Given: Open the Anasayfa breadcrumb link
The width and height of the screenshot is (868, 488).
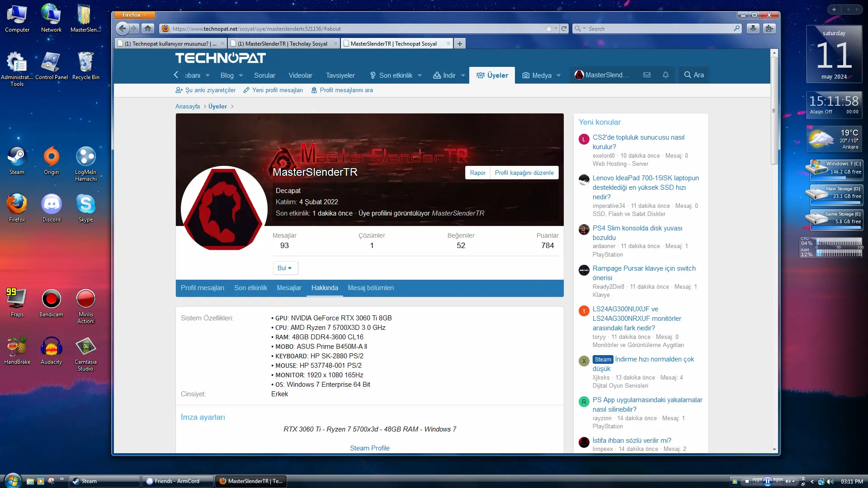Looking at the screenshot, I should tap(188, 107).
